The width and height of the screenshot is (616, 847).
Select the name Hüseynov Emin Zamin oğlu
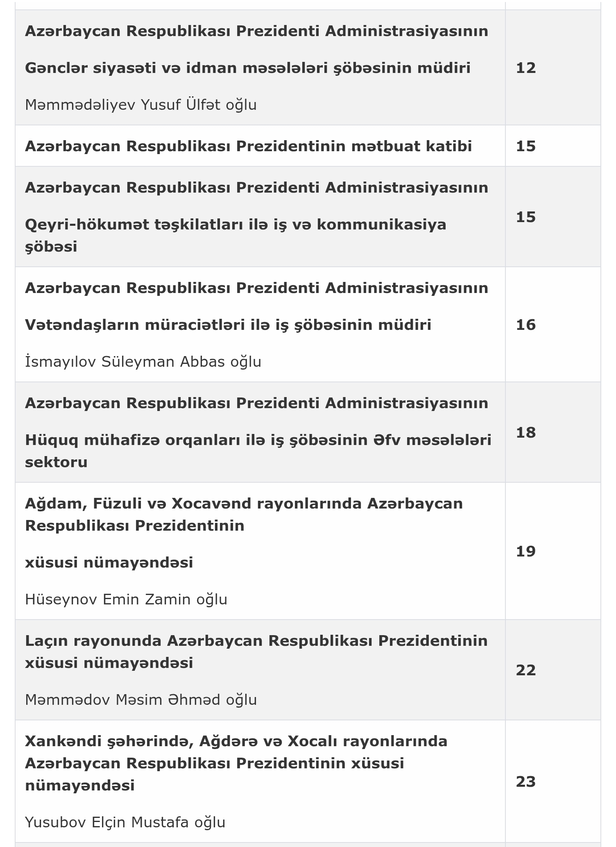126,599
